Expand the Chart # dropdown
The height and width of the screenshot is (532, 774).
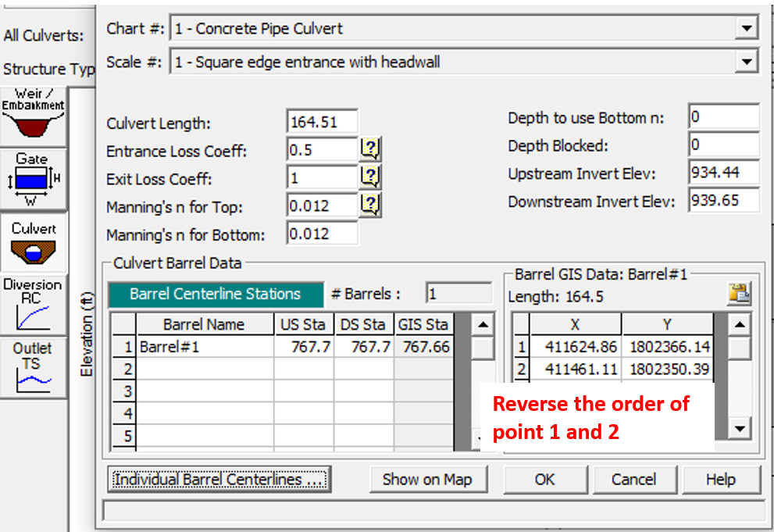coord(747,29)
